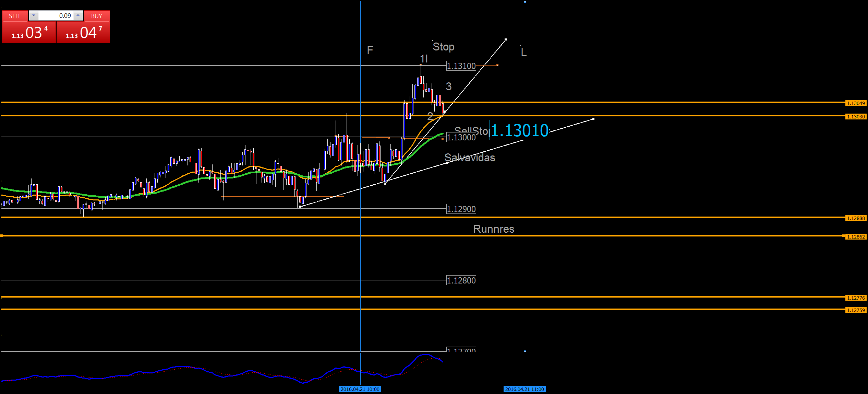
Task: Select the 'F' text label on chart
Action: pos(370,50)
